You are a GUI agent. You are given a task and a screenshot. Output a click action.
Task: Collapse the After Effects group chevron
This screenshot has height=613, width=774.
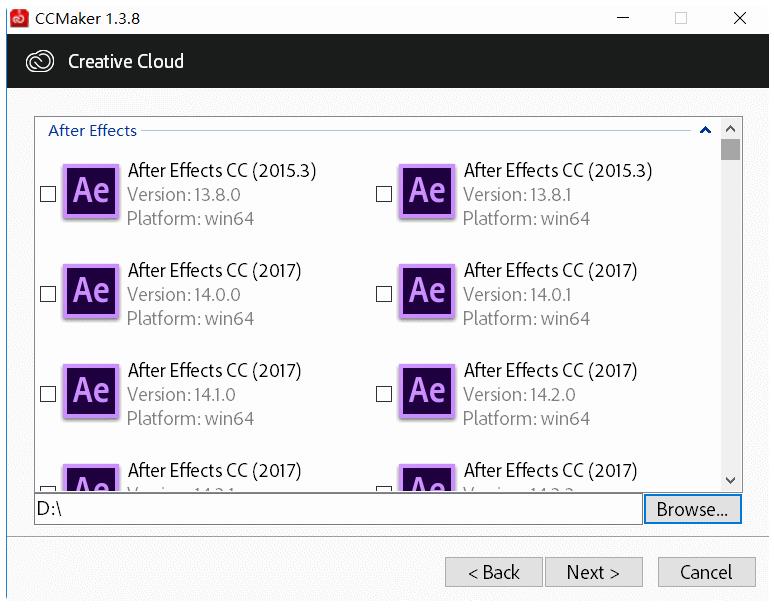705,130
